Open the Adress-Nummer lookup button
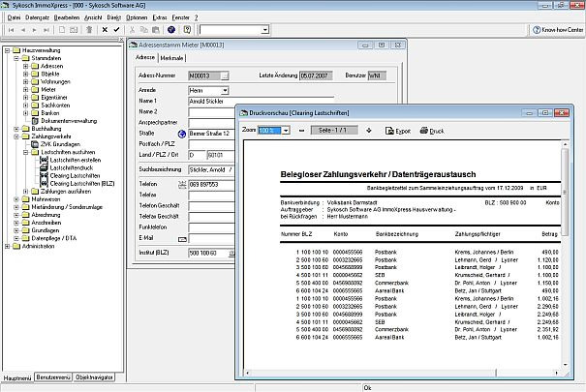The image size is (586, 392). click(x=225, y=76)
